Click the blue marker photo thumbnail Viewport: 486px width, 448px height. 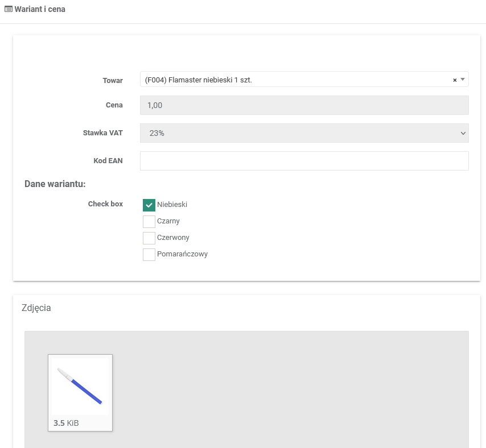80,386
